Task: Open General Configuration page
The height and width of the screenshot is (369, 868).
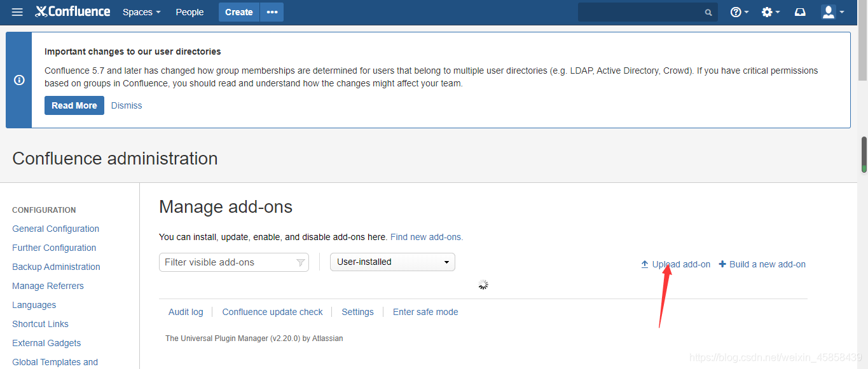Action: point(55,229)
